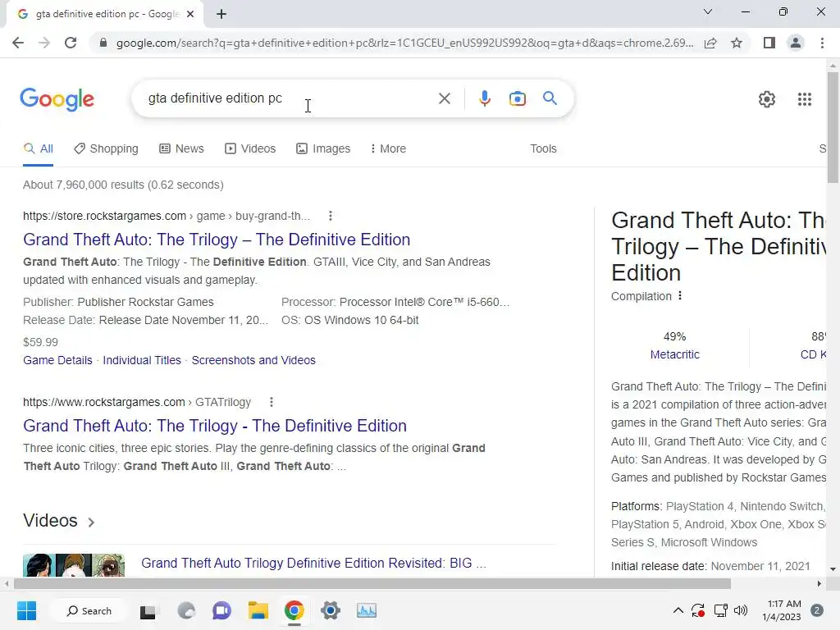Viewport: 840px width, 630px height.
Task: Bookmark this page with the star icon
Action: point(737,43)
